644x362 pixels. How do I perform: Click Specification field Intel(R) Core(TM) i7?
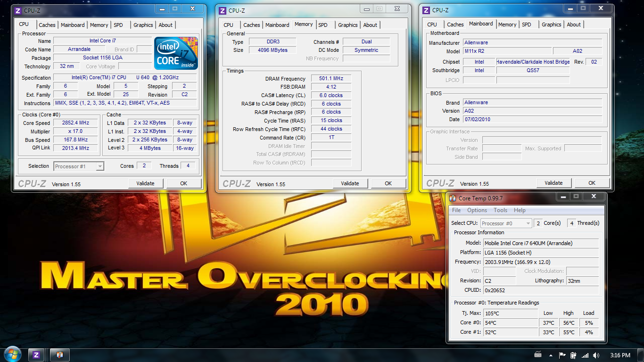tap(125, 77)
